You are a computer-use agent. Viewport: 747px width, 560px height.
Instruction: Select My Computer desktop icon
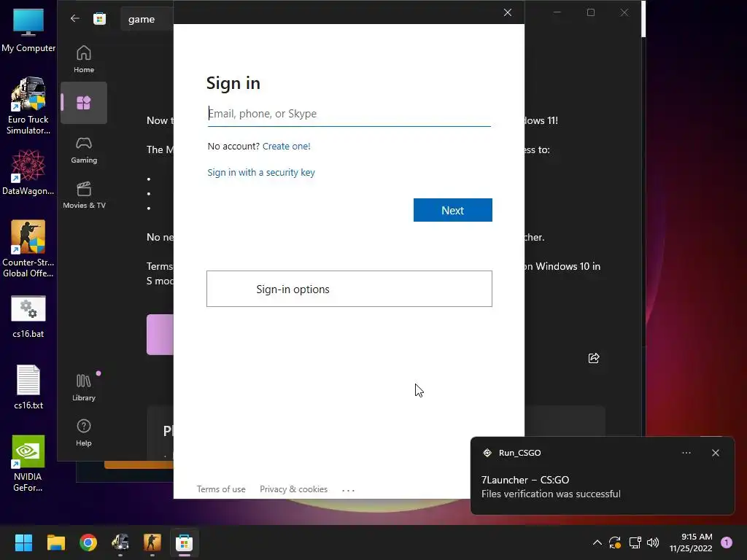point(28,30)
